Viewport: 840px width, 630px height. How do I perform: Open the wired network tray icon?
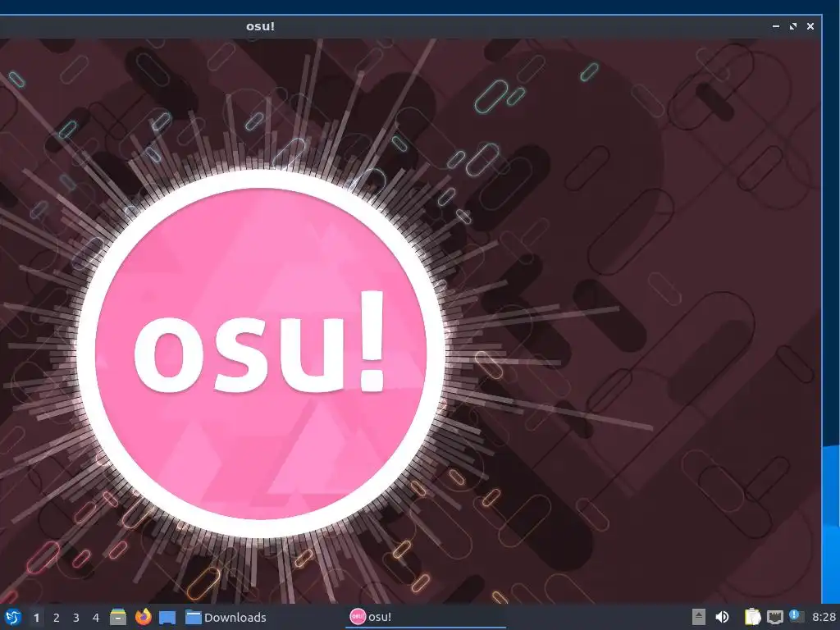(x=774, y=617)
